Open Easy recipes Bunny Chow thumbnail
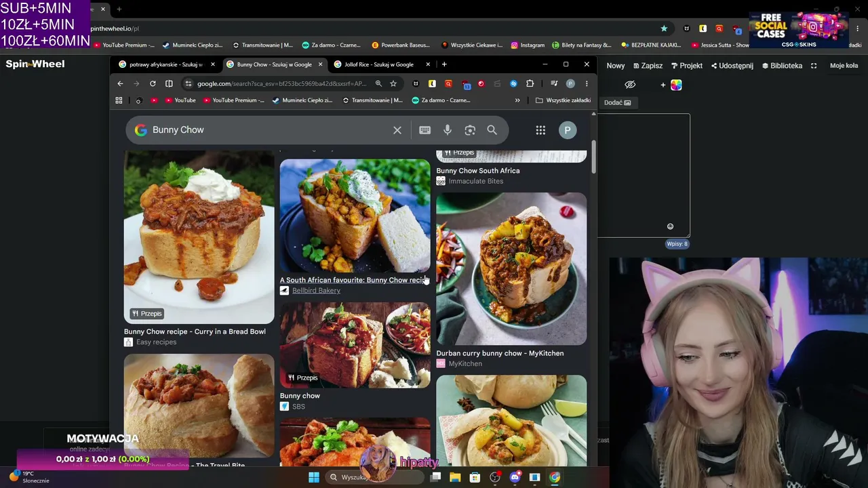868x488 pixels. point(199,237)
